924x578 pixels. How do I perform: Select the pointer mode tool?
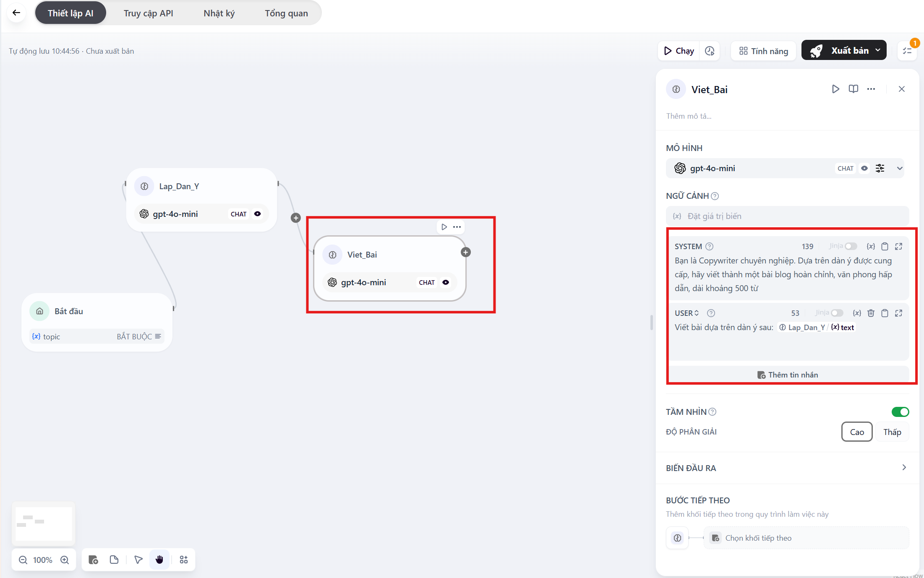(x=138, y=560)
